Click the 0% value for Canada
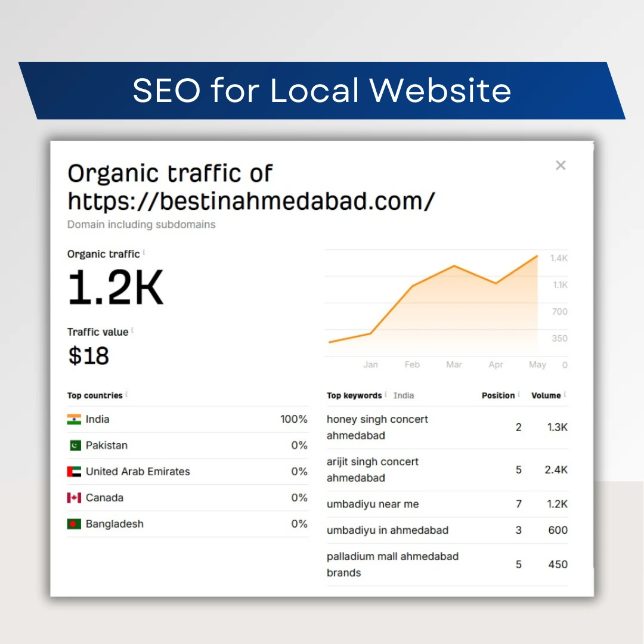 299,498
